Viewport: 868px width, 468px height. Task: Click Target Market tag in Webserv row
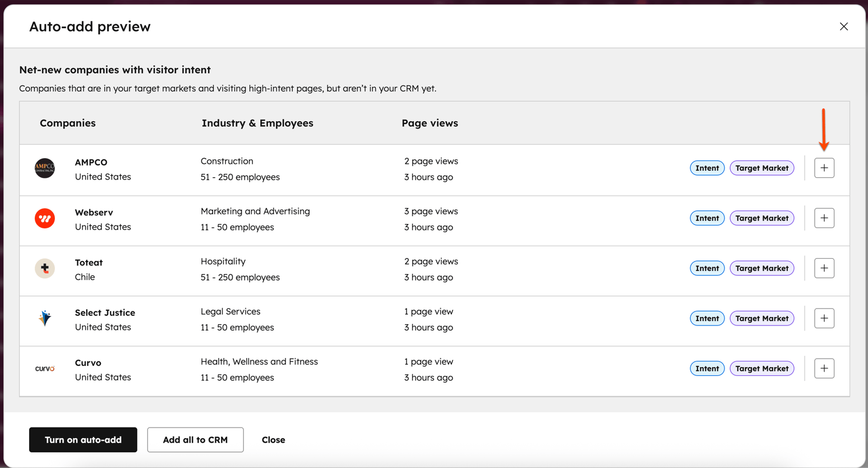761,218
